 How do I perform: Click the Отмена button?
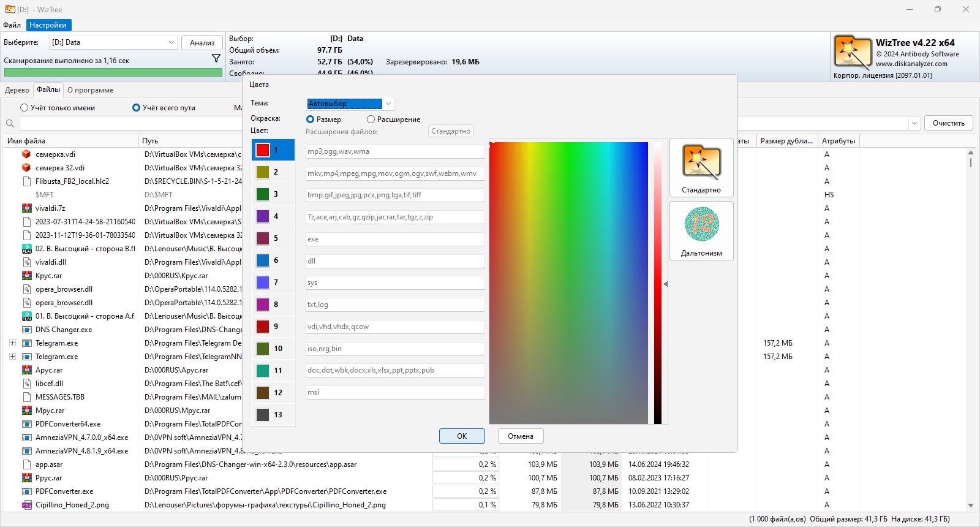pyautogui.click(x=521, y=436)
